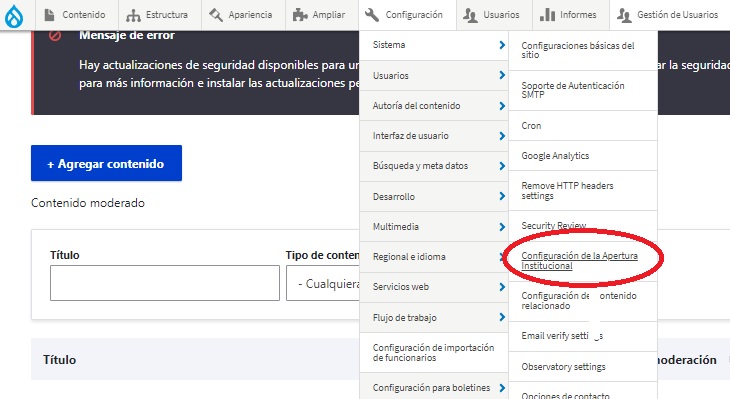Screen dimensions: 730x399
Task: Expand the Servicios web submenu arrow
Action: point(502,287)
